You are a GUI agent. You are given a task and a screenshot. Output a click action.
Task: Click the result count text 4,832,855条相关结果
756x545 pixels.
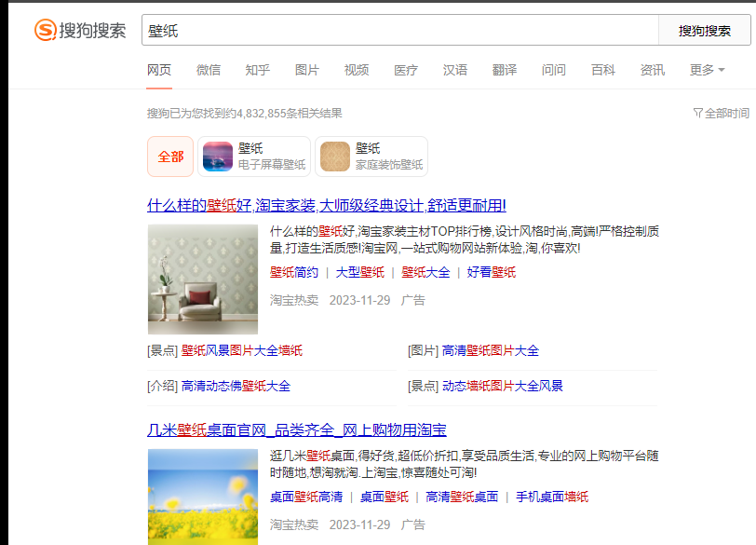pyautogui.click(x=289, y=114)
